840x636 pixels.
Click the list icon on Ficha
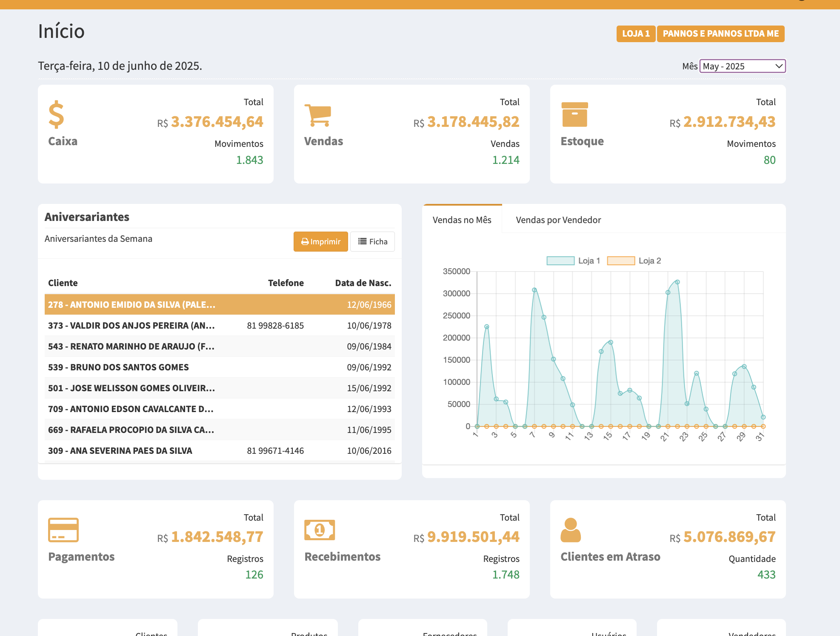(363, 241)
